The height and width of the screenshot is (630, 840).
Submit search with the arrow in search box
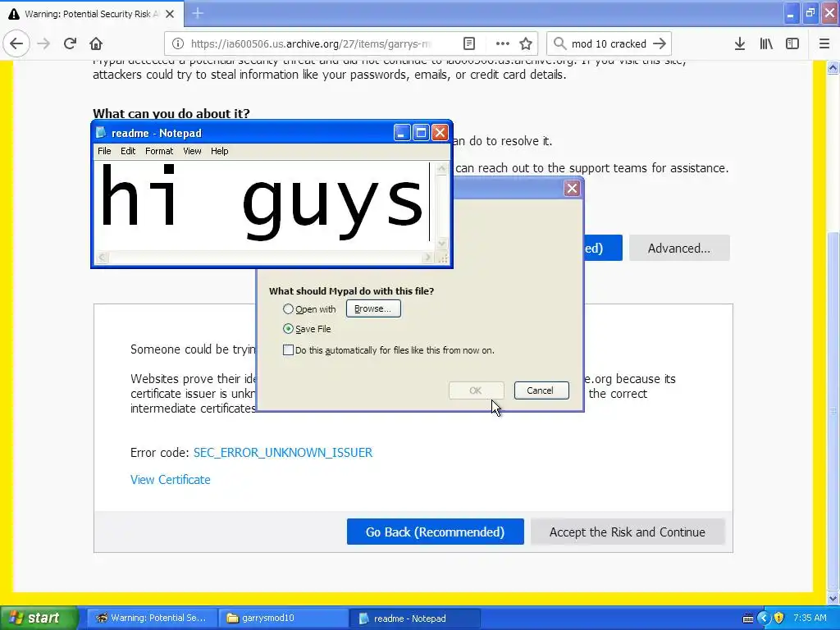tap(660, 43)
